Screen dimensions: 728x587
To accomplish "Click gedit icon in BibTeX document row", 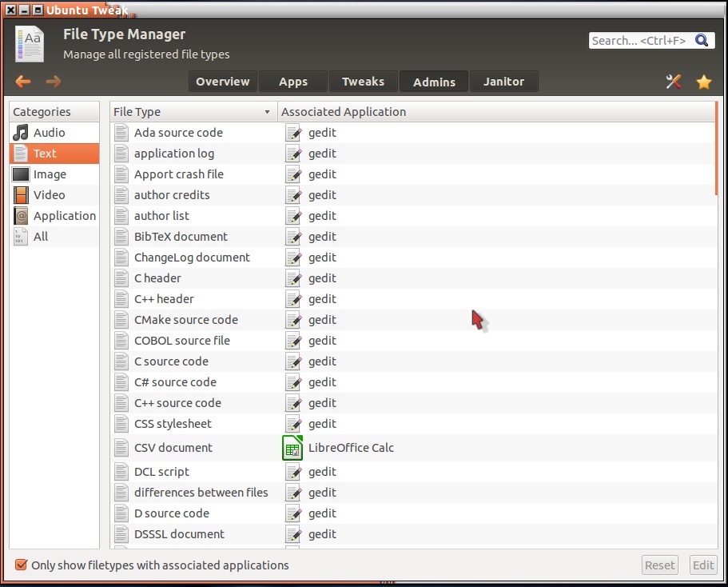I will point(293,237).
